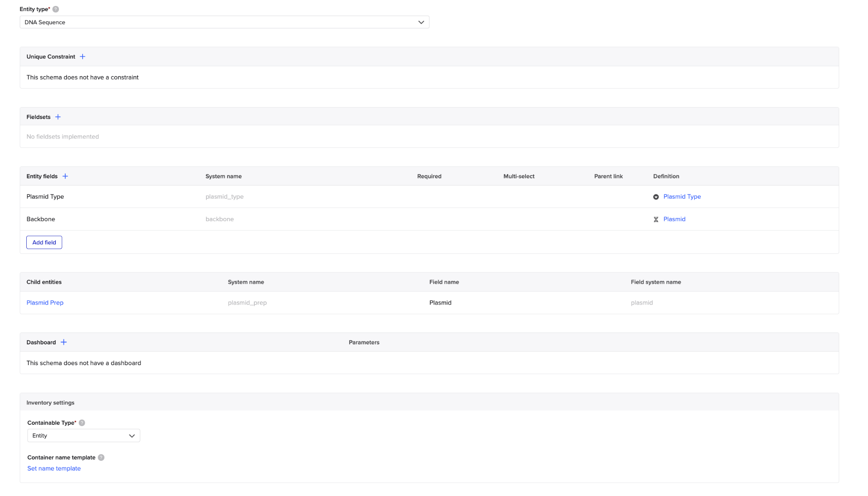Click the backbone system name cell

pos(220,219)
